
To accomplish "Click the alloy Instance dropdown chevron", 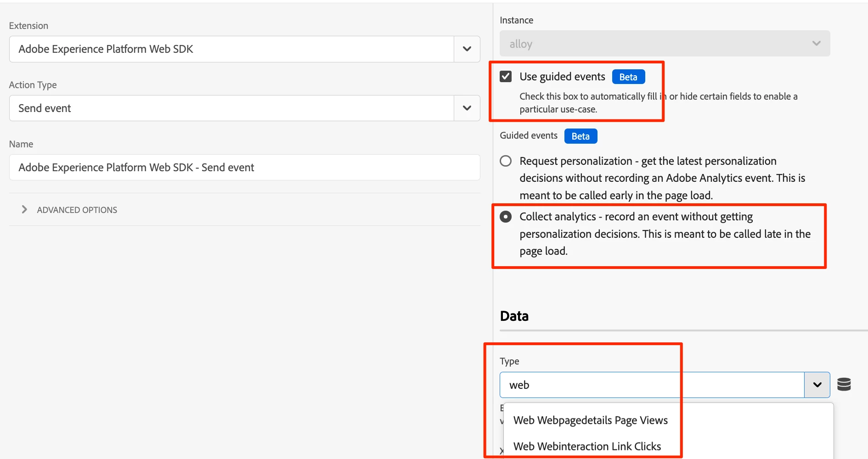I will pos(816,44).
